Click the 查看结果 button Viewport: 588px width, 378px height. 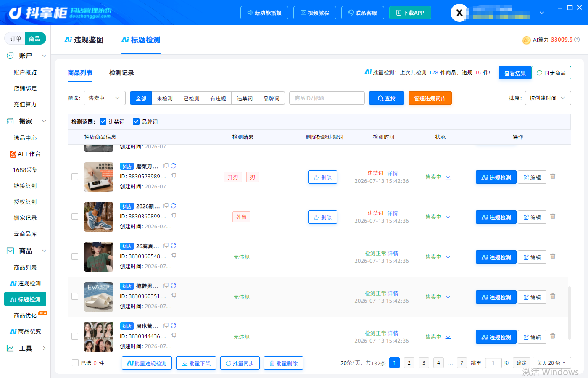pyautogui.click(x=515, y=73)
